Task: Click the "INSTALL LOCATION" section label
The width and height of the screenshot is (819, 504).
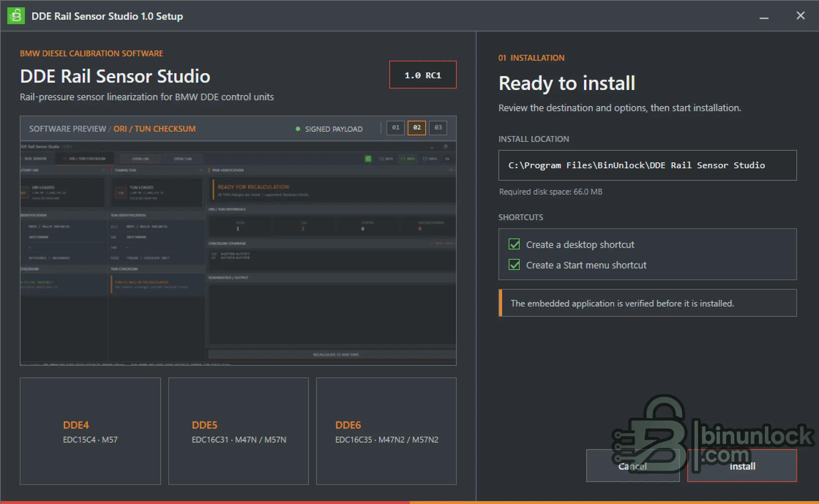Action: click(x=534, y=139)
